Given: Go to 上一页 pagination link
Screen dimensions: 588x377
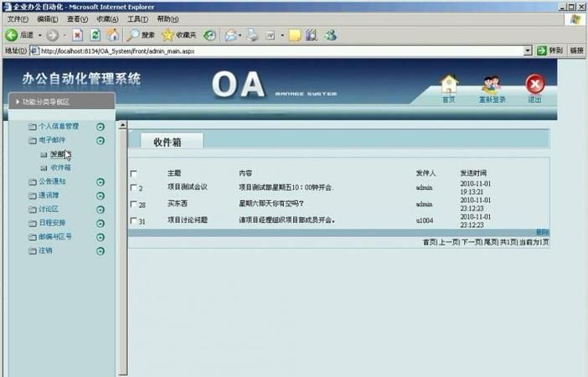Looking at the screenshot, I should 448,242.
